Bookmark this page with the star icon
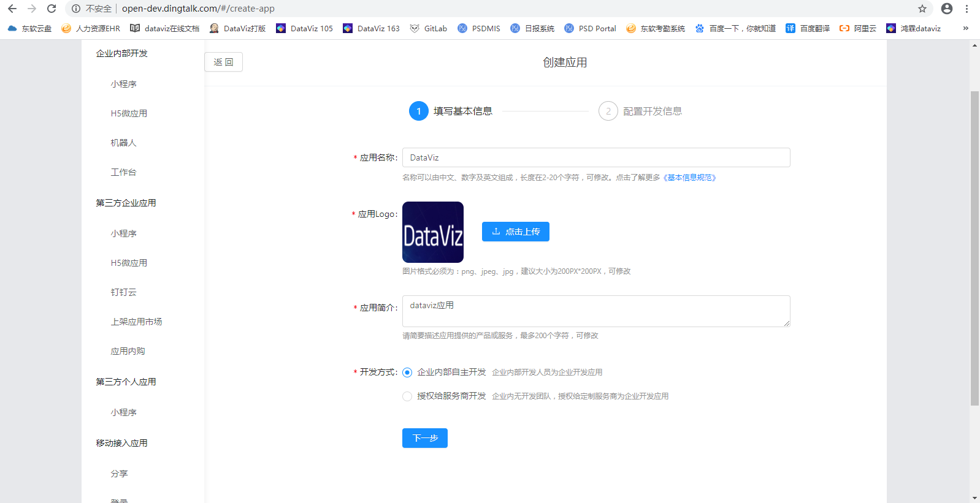 coord(922,9)
